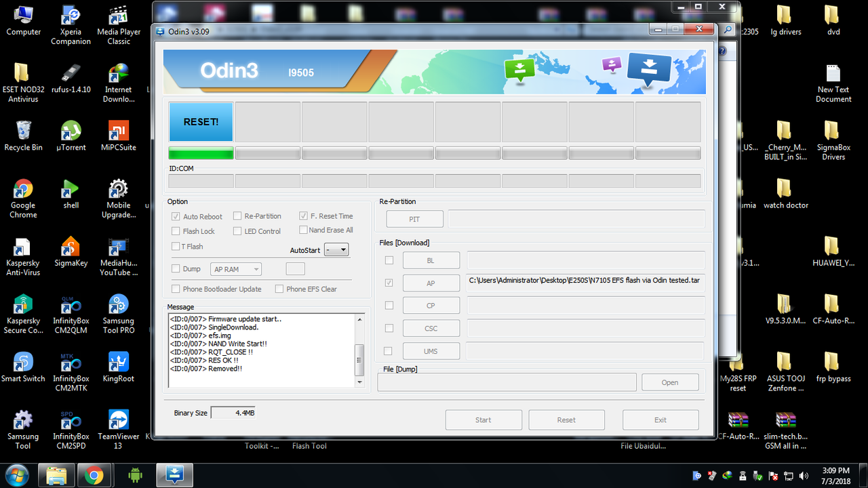Click the Start flashing button
Screen dimensions: 868x488
tap(484, 420)
